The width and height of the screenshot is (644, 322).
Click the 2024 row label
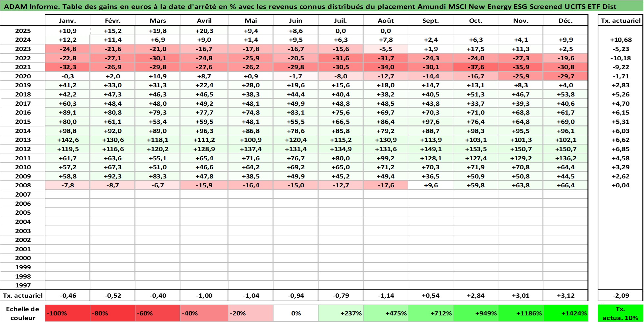[x=23, y=40]
